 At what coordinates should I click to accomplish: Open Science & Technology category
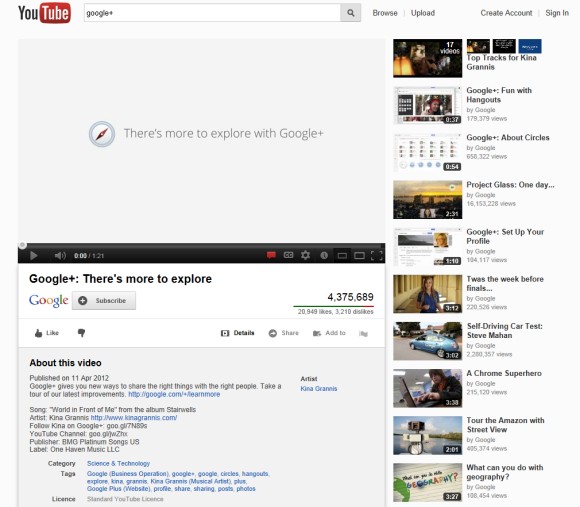pos(118,463)
